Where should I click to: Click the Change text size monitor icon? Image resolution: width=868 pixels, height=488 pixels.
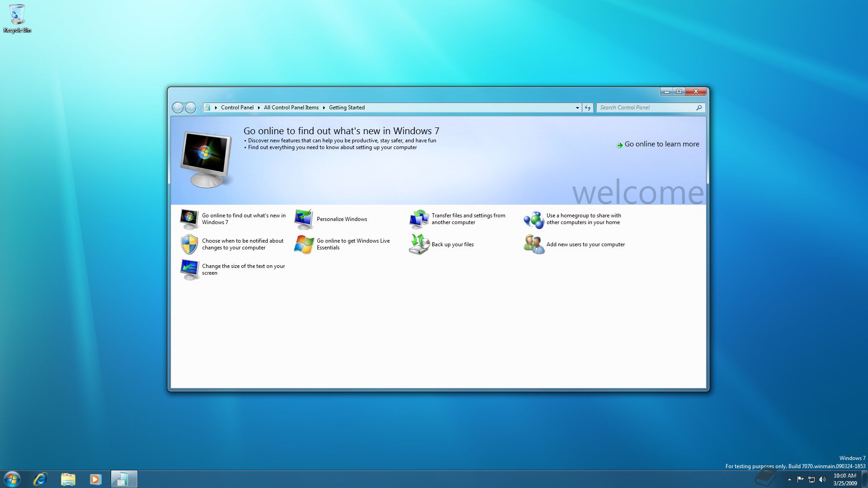pos(189,270)
